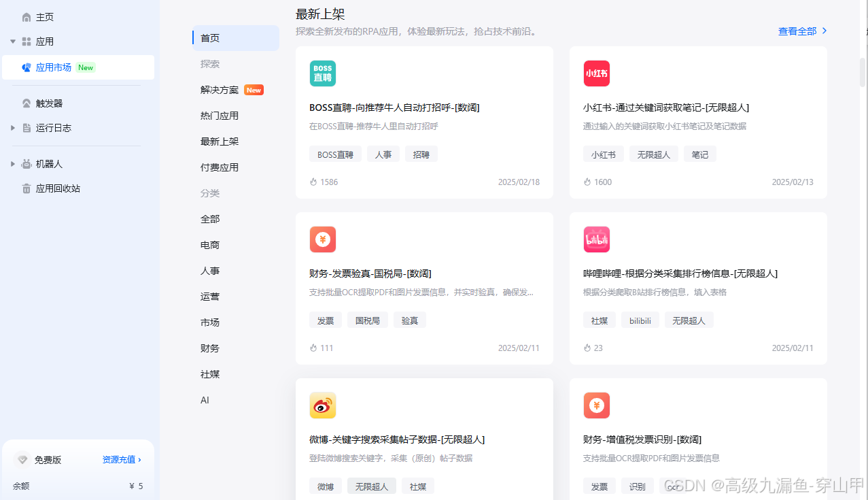The image size is (868, 500).
Task: Click the grid icon beside 应用
Action: pyautogui.click(x=27, y=41)
